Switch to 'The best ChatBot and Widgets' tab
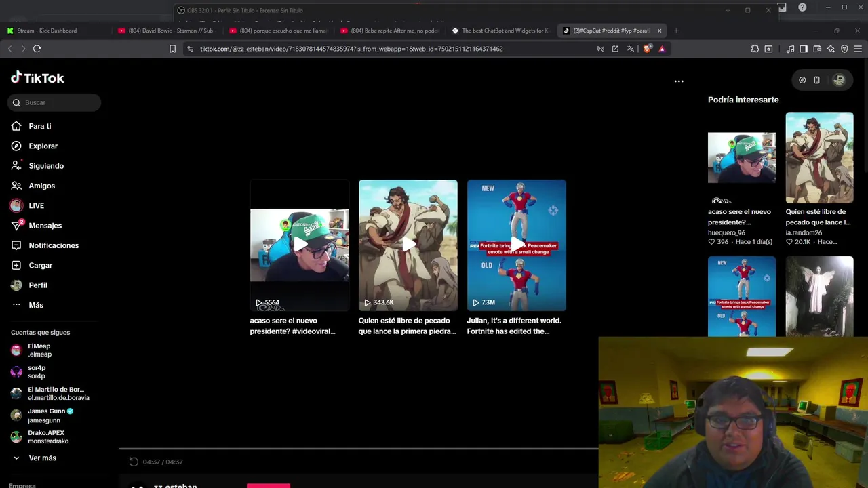 (x=501, y=30)
